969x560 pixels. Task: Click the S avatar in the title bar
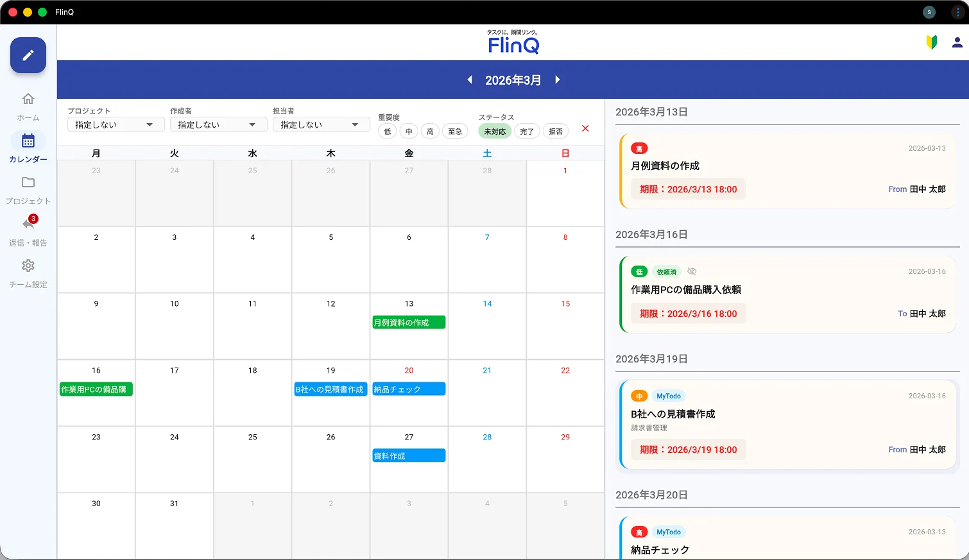[x=929, y=12]
